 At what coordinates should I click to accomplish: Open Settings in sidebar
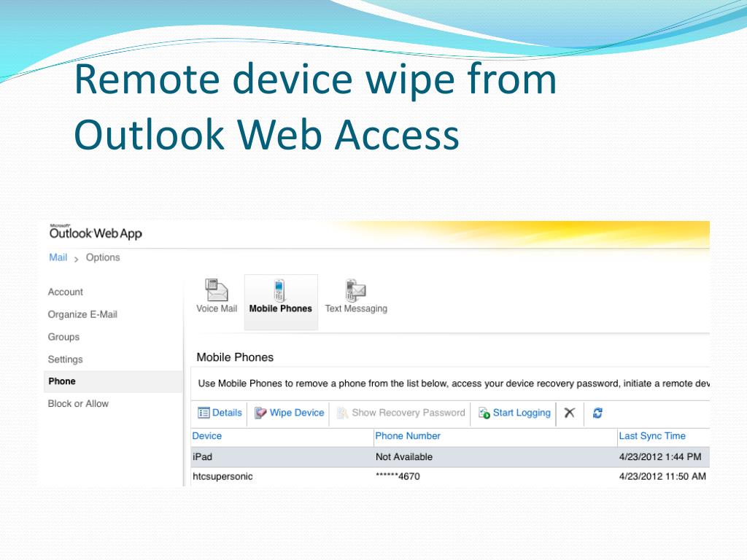tap(65, 359)
